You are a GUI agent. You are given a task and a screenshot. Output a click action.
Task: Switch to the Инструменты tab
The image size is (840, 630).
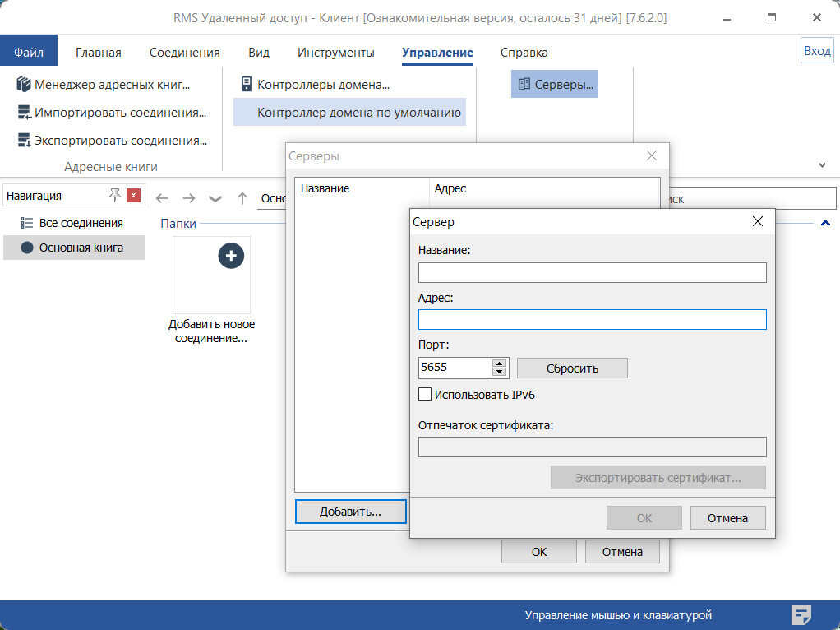click(x=336, y=53)
